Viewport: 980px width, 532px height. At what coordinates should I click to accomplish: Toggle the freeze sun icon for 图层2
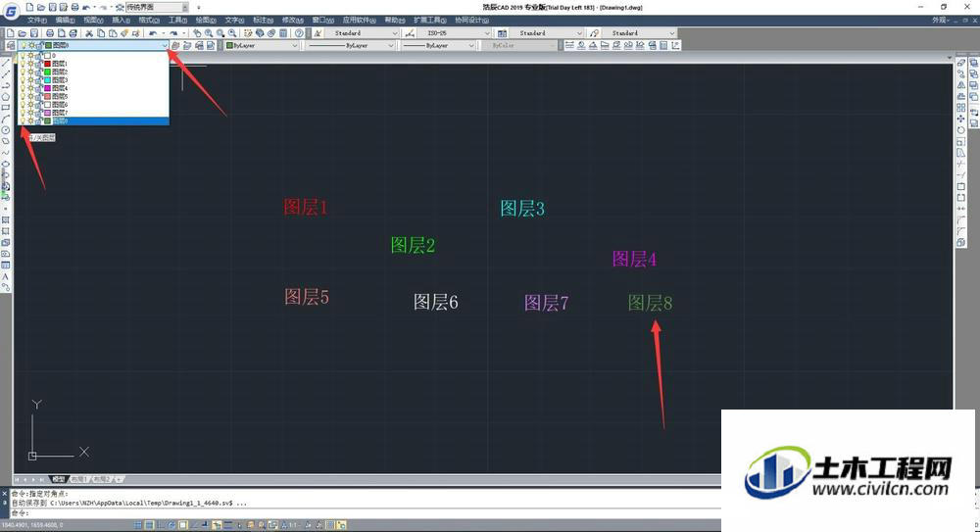pos(30,72)
